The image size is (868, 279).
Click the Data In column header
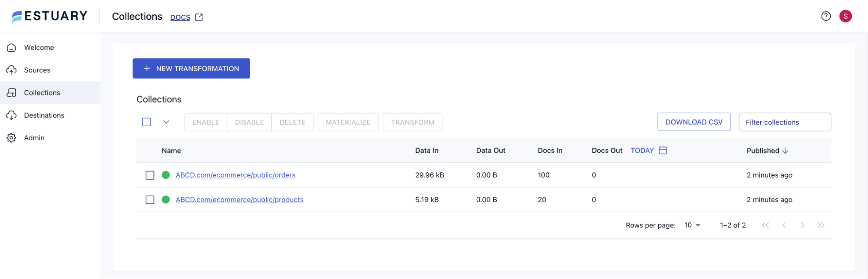tap(427, 151)
